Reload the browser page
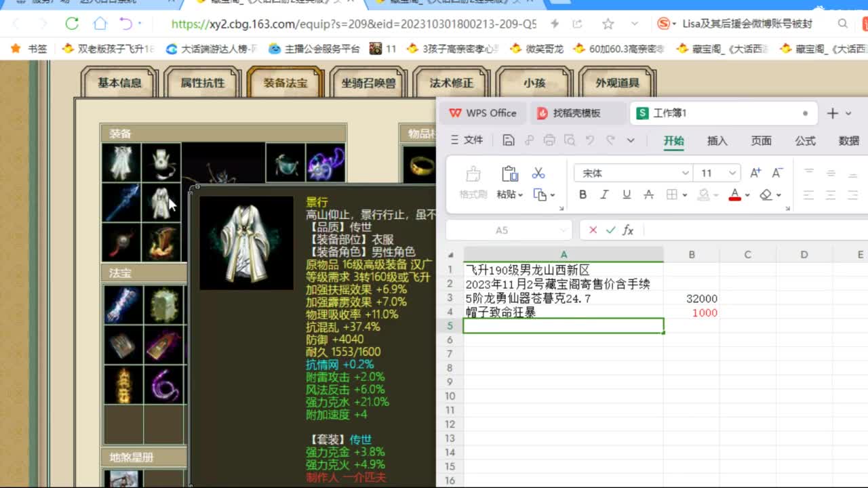868x488 pixels. [x=72, y=24]
